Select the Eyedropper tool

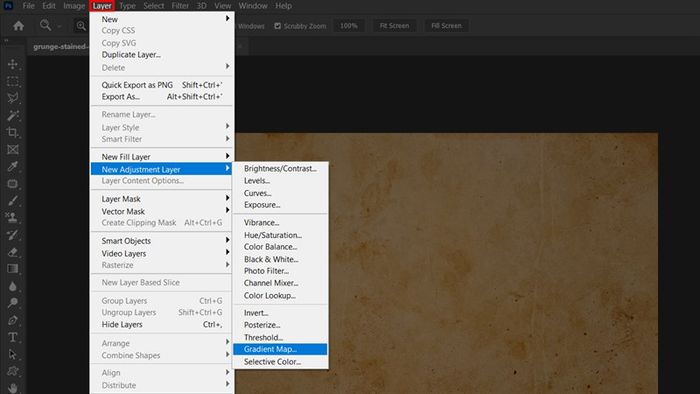coord(12,166)
